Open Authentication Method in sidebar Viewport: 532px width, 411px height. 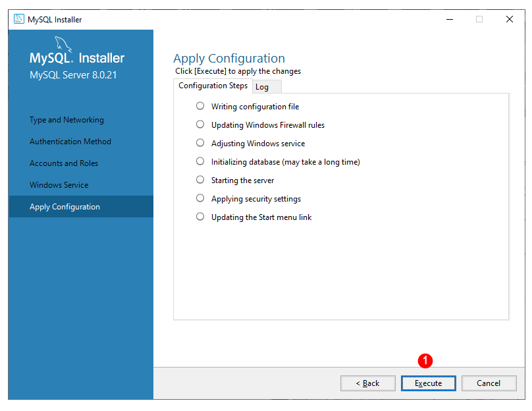pos(70,142)
